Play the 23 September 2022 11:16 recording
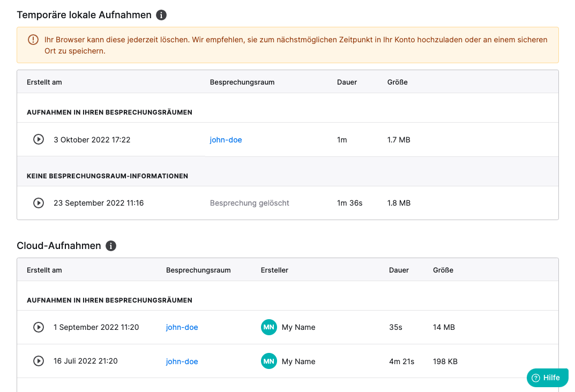The image size is (575, 392). [39, 203]
